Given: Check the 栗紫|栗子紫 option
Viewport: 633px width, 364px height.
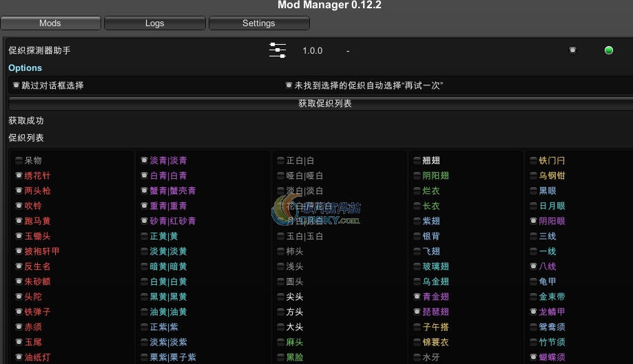Looking at the screenshot, I should 144,357.
